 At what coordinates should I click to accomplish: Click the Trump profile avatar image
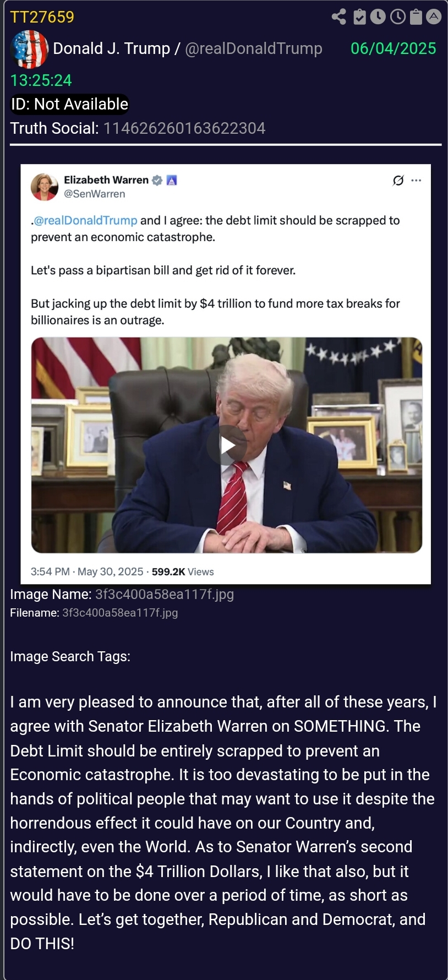click(x=29, y=49)
